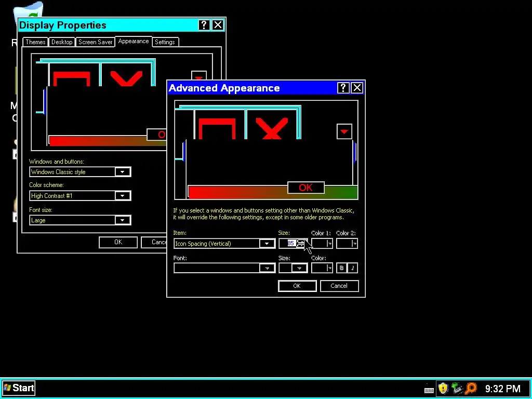Toggle the Bold font button
This screenshot has height=399, width=532.
pyautogui.click(x=341, y=268)
